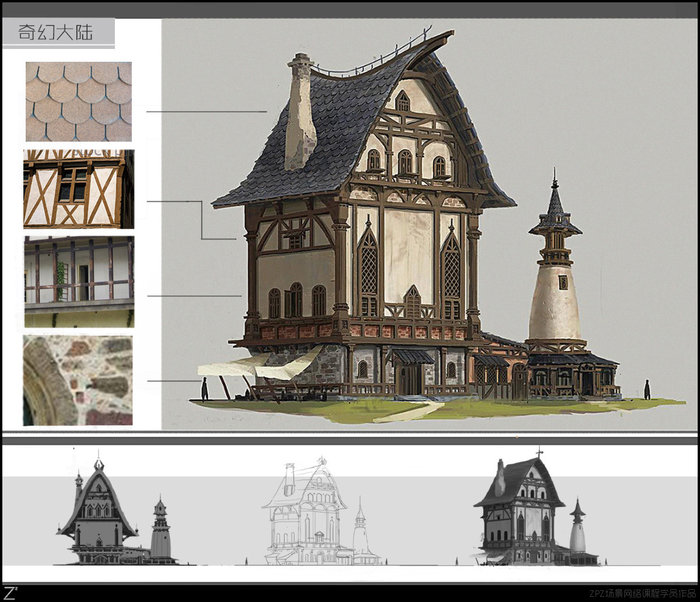Click the ZPZ watermark text
Viewport: 700px width, 602px height.
[x=640, y=593]
